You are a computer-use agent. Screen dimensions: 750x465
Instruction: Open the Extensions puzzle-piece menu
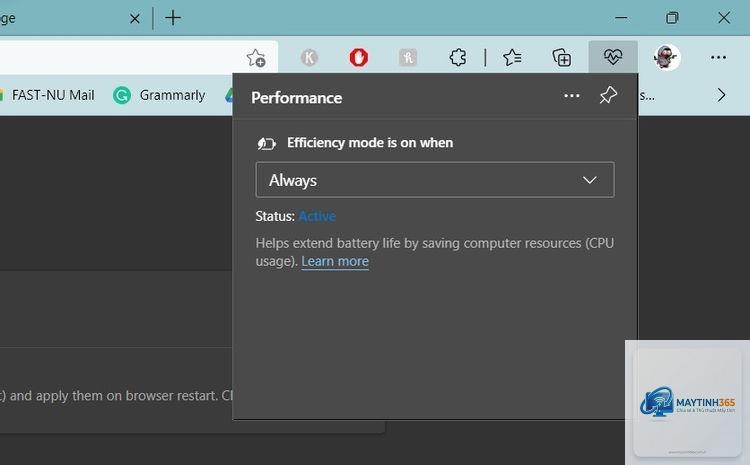tap(458, 58)
